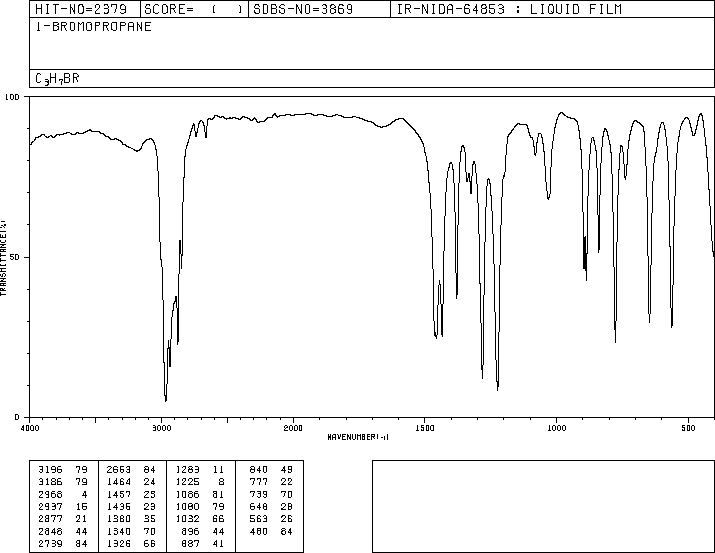Click the TRANSMITTANCE(%) y-axis title

point(4,258)
